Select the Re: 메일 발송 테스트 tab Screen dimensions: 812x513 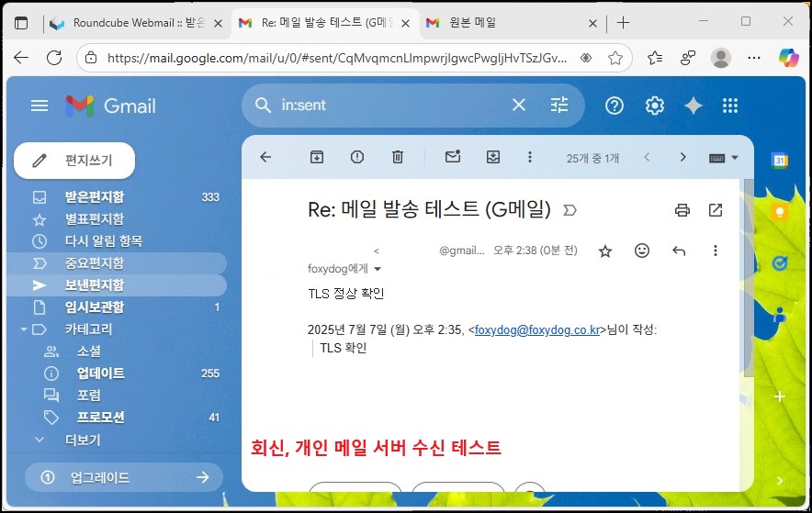tap(324, 23)
